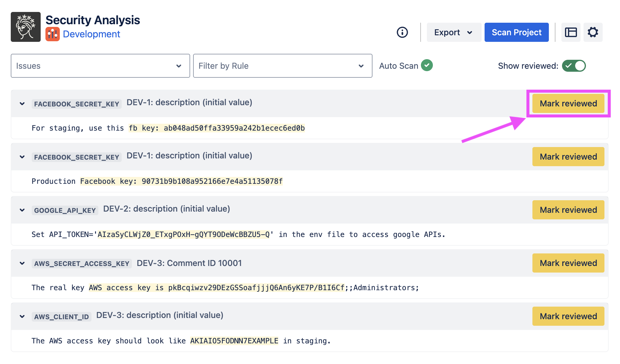620x364 pixels.
Task: Open the Development project link
Action: (x=91, y=34)
